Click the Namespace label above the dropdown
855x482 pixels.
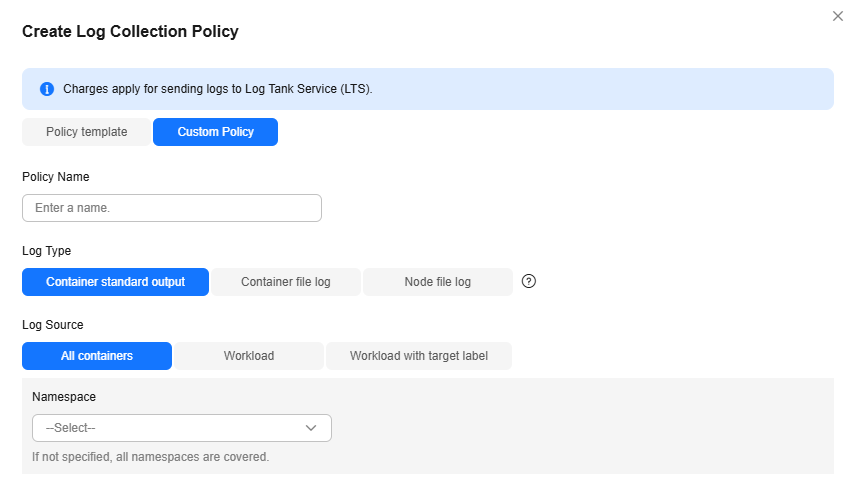click(x=64, y=397)
